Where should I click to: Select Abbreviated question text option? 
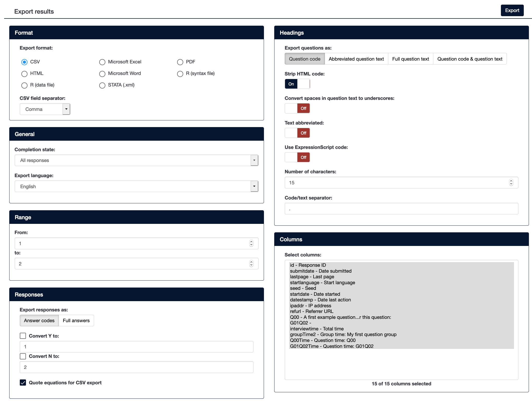click(x=356, y=59)
